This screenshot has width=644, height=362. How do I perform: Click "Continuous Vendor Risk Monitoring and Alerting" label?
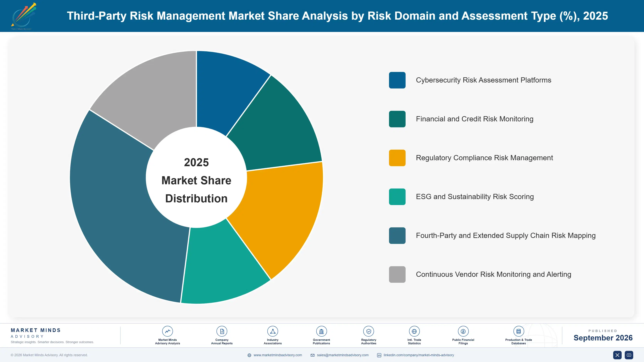[x=494, y=274]
